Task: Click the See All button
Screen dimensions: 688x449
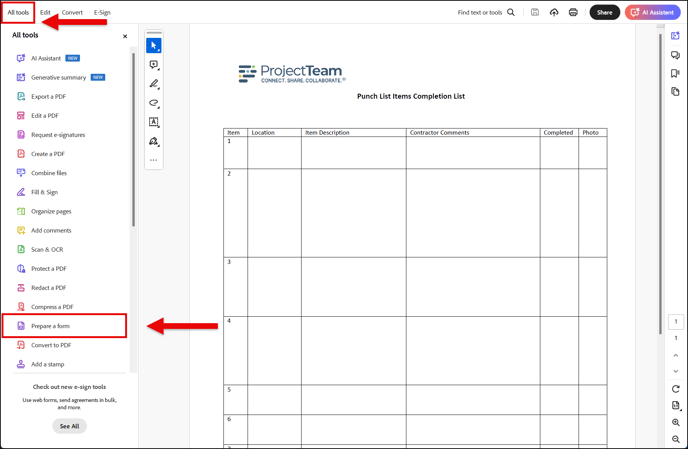Action: 69,426
